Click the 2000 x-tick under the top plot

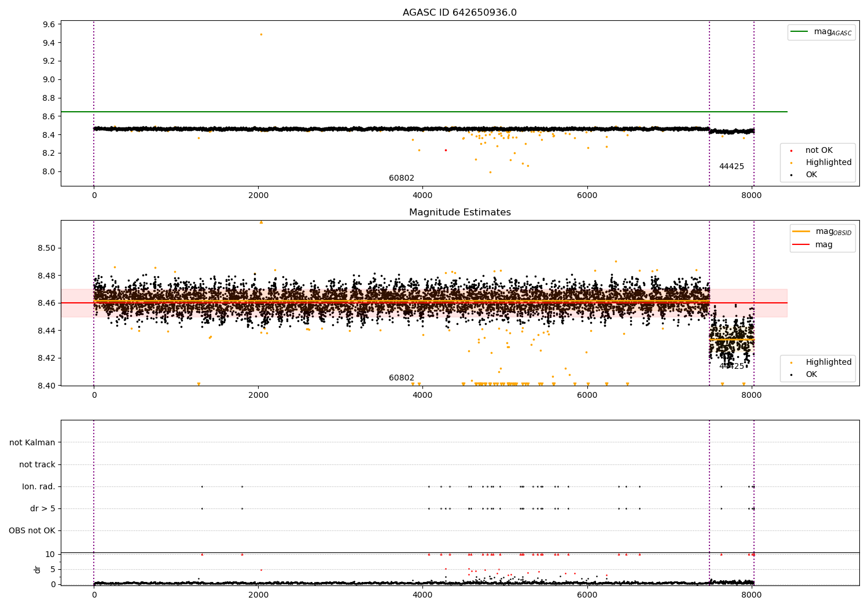coord(258,195)
